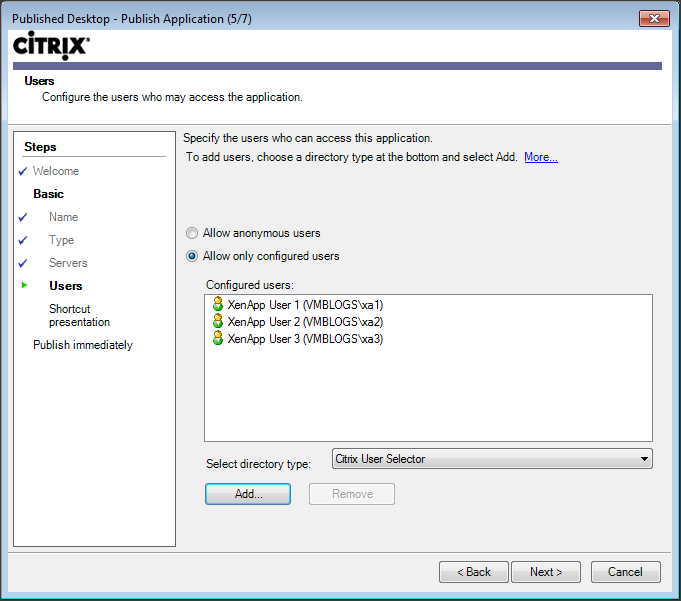The image size is (681, 601).
Task: Cancel the Publish Application wizard
Action: tap(625, 572)
